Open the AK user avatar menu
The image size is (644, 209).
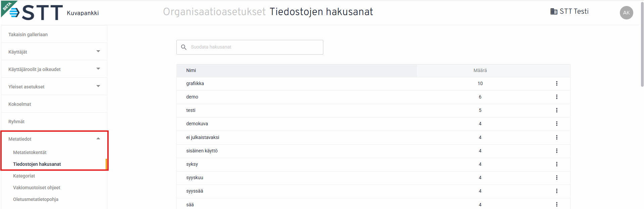626,13
